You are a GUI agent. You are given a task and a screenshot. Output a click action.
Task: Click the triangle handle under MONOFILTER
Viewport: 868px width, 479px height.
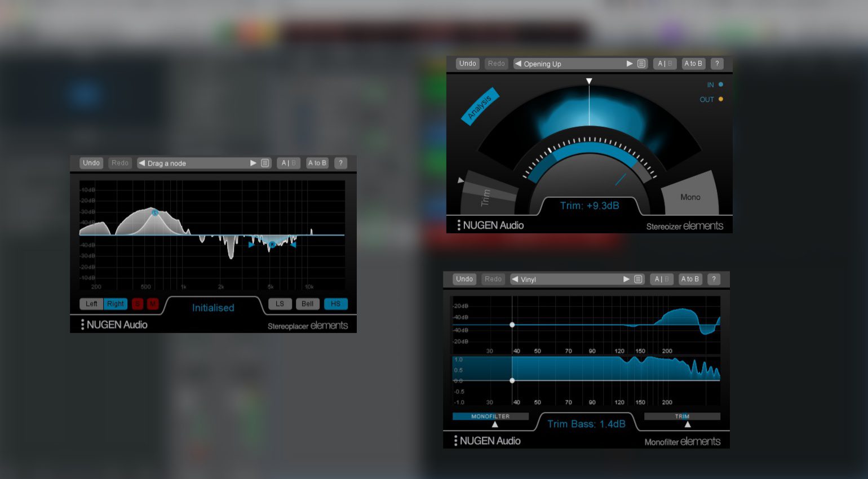[x=495, y=424]
